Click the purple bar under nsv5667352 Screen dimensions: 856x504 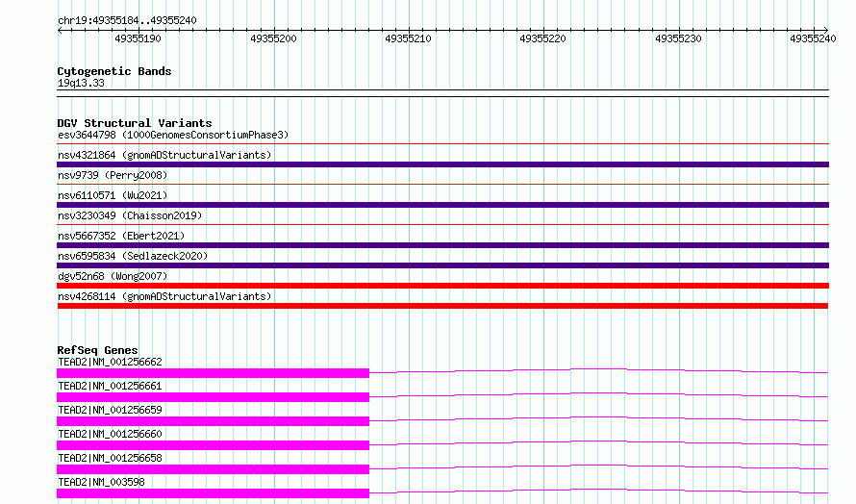tap(442, 245)
